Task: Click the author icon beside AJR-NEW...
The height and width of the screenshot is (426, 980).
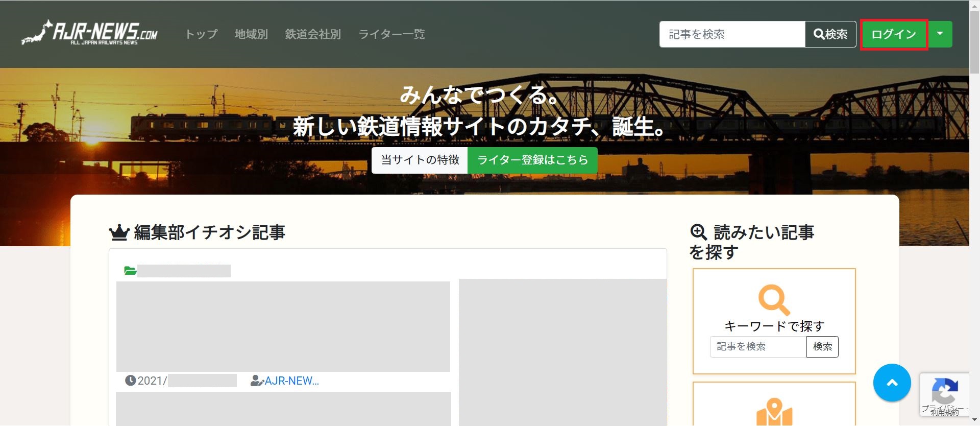Action: 257,381
